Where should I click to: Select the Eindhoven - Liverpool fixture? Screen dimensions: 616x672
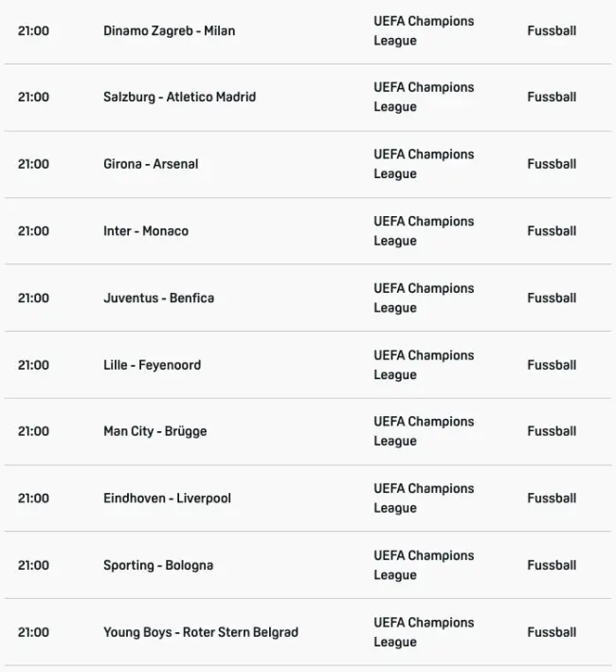coord(167,499)
